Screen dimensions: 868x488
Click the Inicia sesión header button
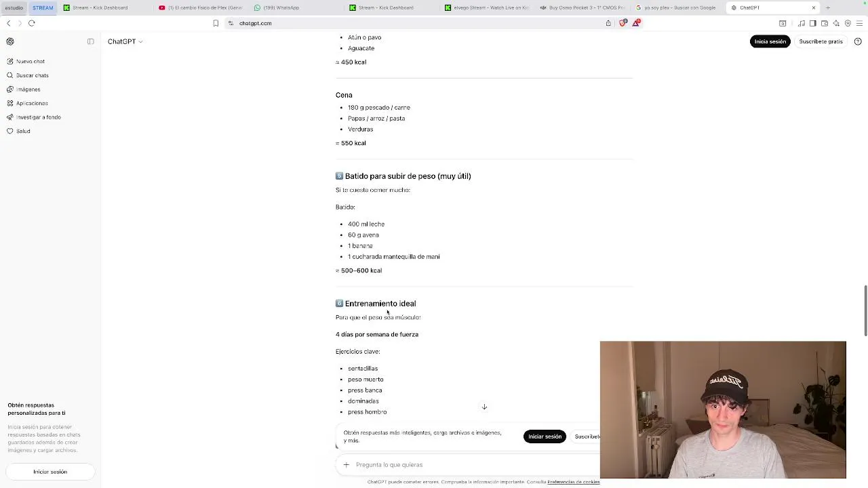[770, 41]
